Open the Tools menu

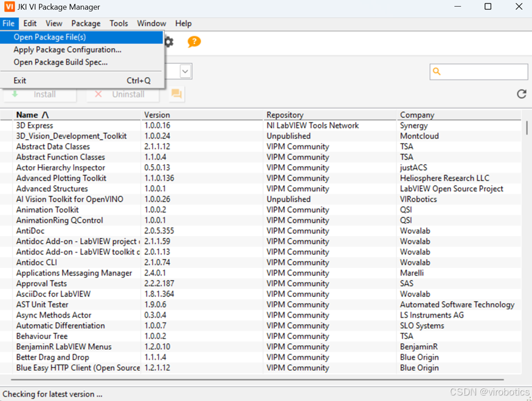[119, 24]
